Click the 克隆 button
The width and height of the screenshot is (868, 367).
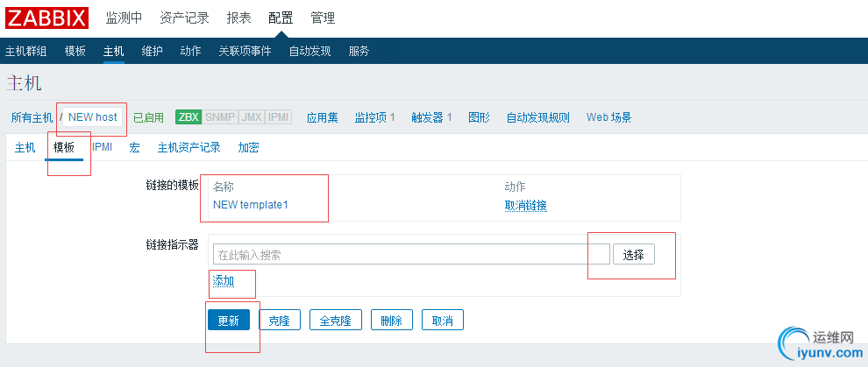(x=280, y=320)
